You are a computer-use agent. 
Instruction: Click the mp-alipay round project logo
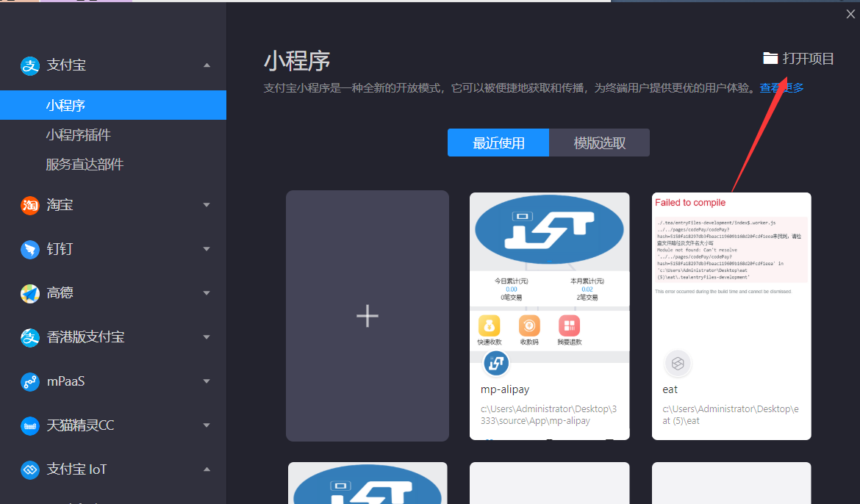pyautogui.click(x=496, y=363)
